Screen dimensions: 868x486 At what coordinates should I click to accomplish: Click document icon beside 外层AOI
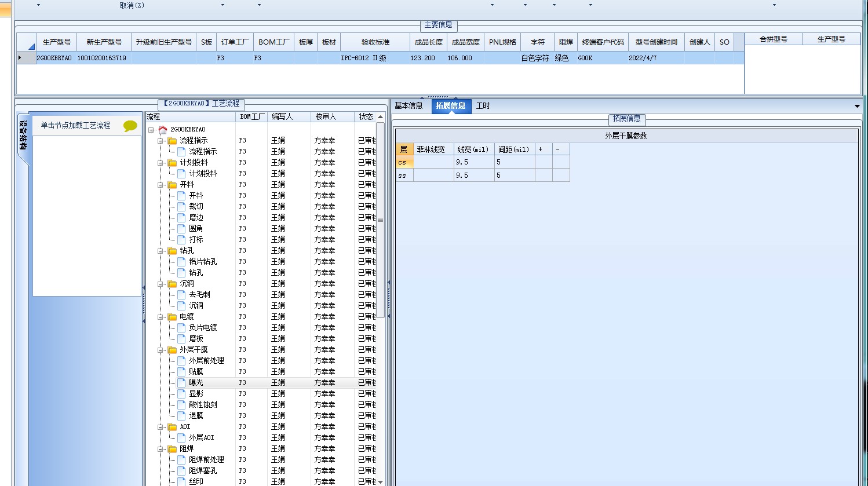(x=181, y=437)
